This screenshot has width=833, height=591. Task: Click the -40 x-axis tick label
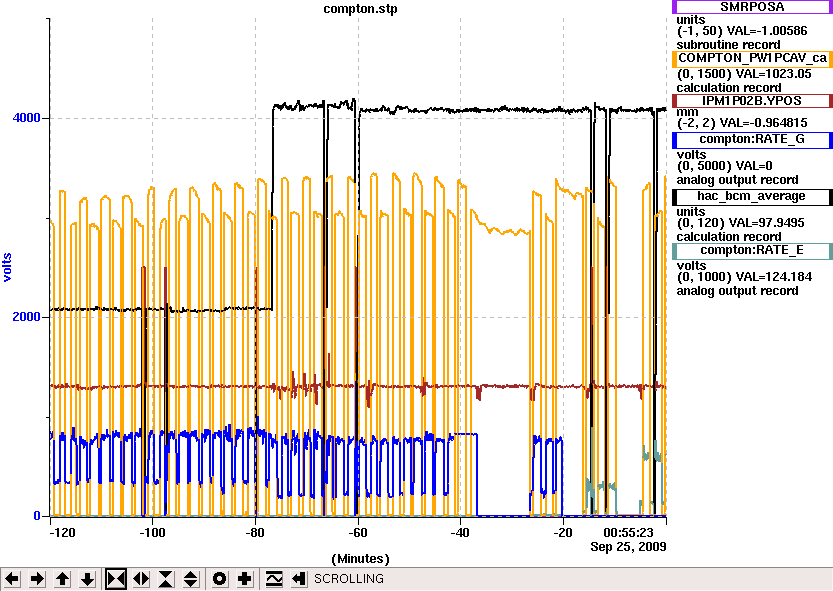click(460, 533)
